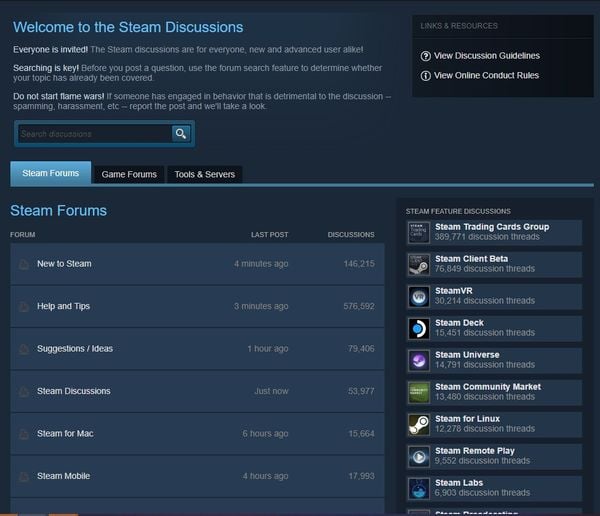
Task: Click the forum icon beside Suggestions / Ideas
Action: [x=24, y=349]
